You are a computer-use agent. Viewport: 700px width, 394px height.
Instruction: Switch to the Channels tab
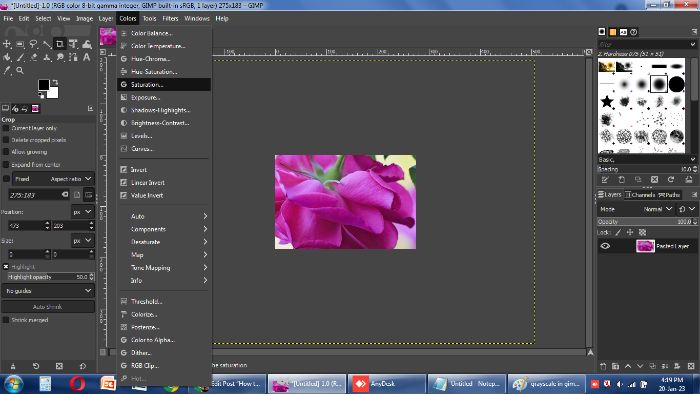click(x=639, y=195)
